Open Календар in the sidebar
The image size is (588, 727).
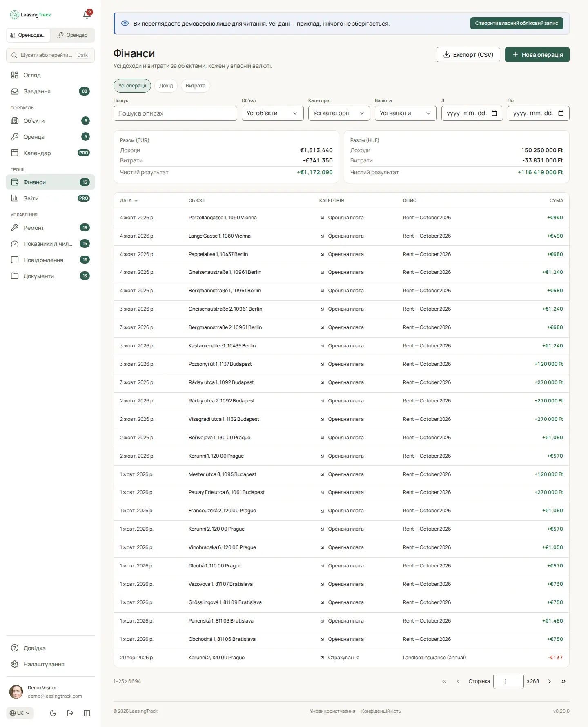(50, 153)
